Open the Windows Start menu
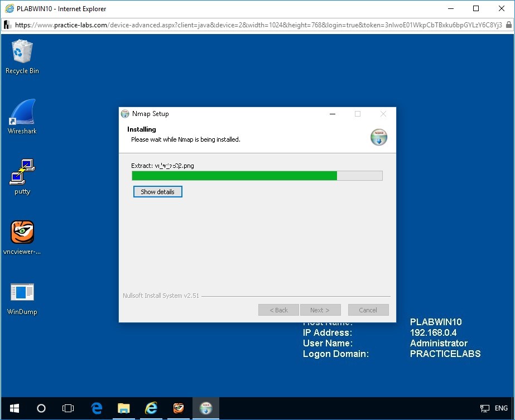The image size is (515, 420). 15,408
